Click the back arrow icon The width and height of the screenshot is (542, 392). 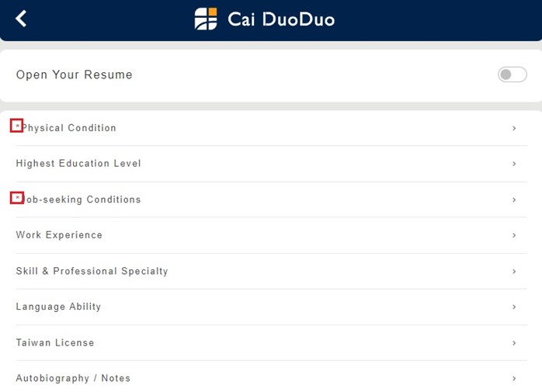pos(21,19)
